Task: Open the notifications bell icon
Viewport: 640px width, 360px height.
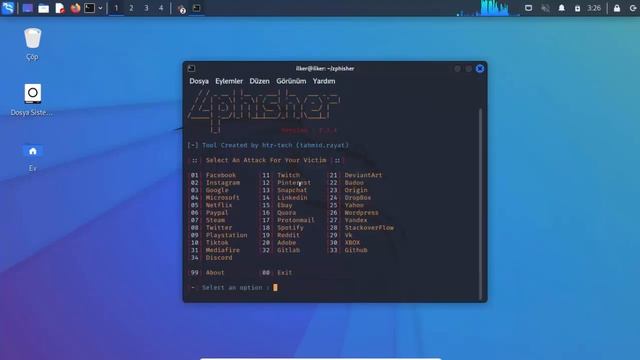Action: tap(562, 8)
